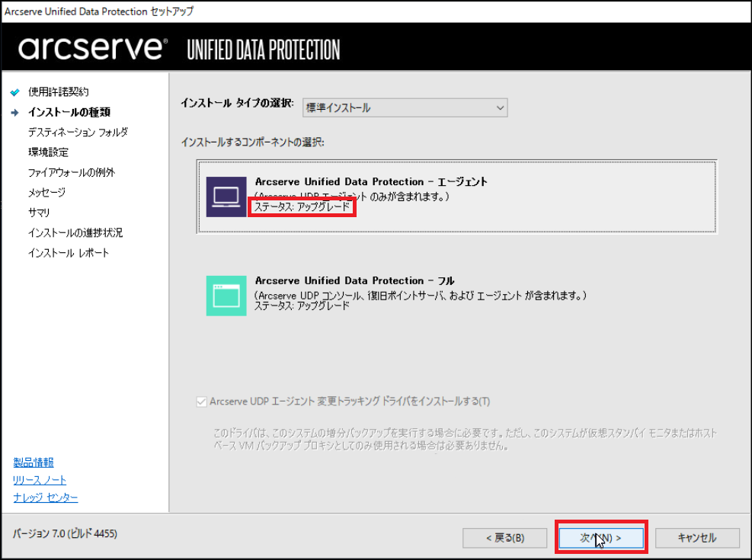
Task: Select the サマリ step
Action: click(x=39, y=213)
